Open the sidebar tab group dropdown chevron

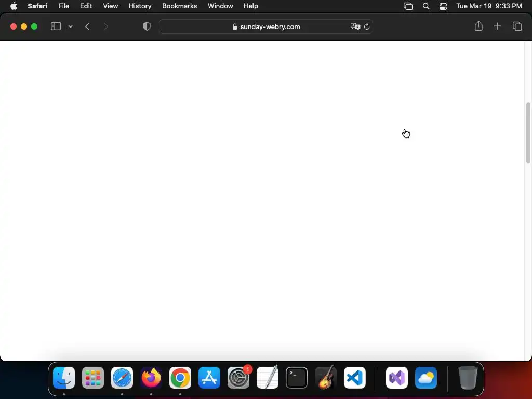[70, 26]
